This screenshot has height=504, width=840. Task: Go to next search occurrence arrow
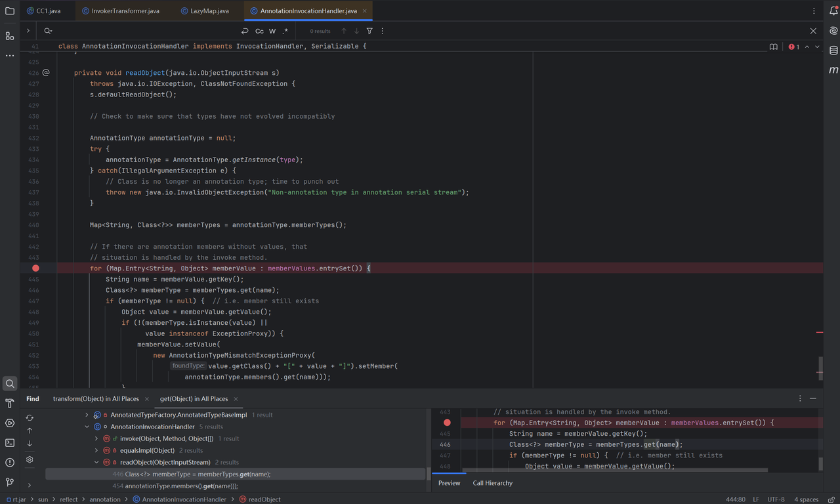click(x=356, y=31)
